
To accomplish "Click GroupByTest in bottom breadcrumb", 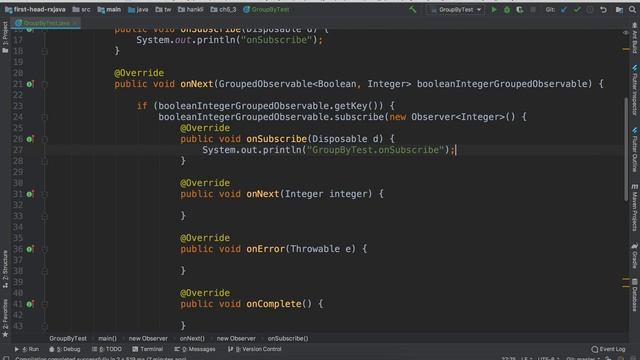I will click(x=68, y=338).
